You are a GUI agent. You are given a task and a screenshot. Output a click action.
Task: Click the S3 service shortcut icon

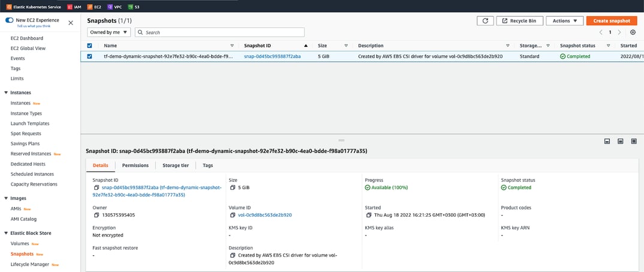coord(131,7)
